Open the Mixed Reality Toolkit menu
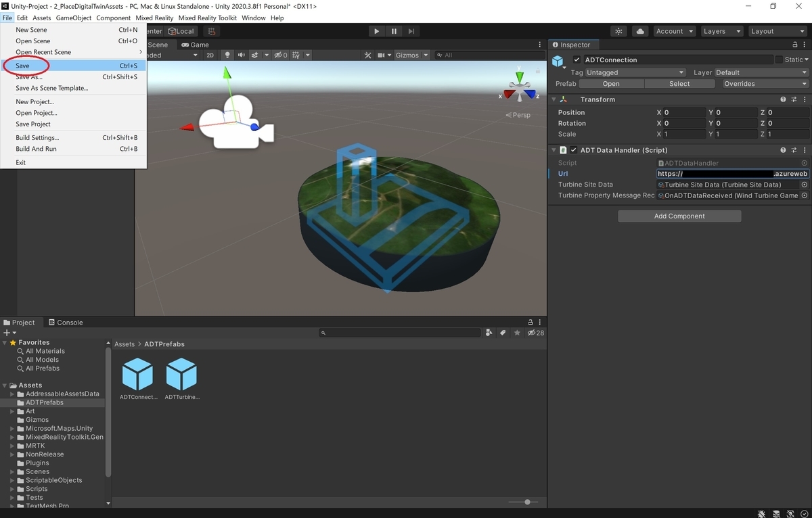The height and width of the screenshot is (518, 812). click(x=208, y=18)
